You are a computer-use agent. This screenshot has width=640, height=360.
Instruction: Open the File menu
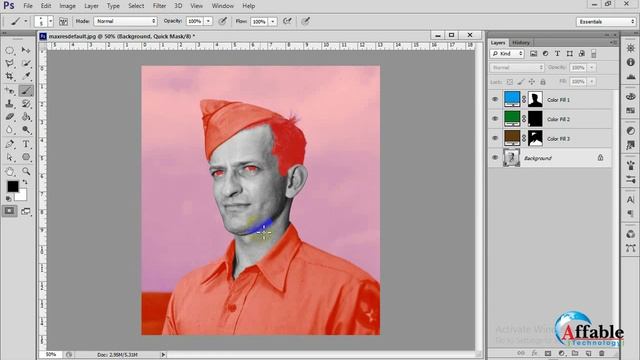(28, 6)
